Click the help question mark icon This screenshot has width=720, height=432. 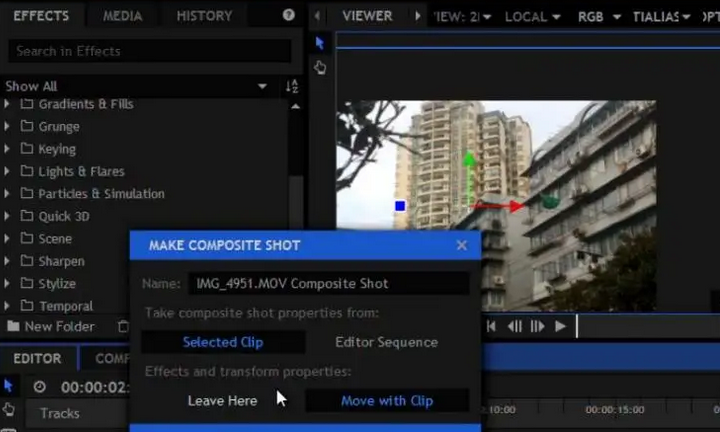point(289,15)
